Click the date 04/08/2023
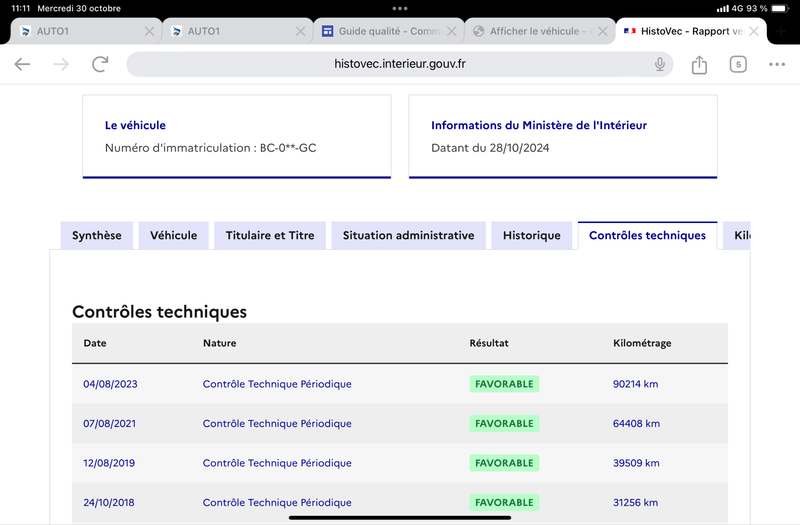This screenshot has width=800, height=525. (110, 384)
